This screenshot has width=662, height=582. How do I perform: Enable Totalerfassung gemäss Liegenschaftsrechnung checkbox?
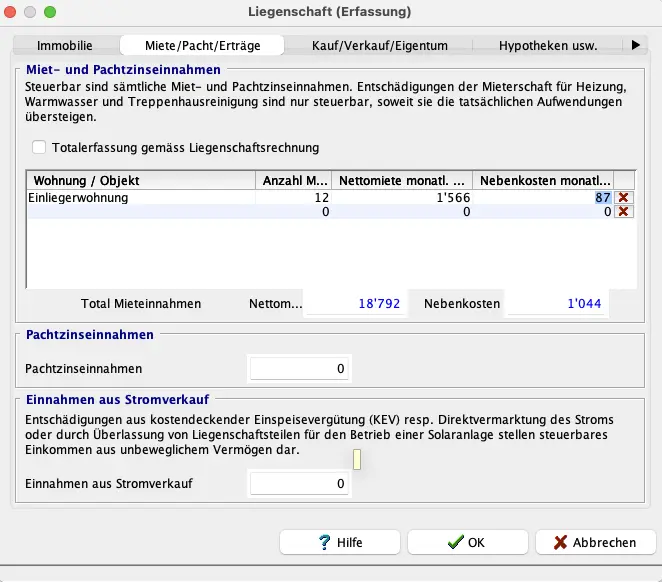[39, 147]
